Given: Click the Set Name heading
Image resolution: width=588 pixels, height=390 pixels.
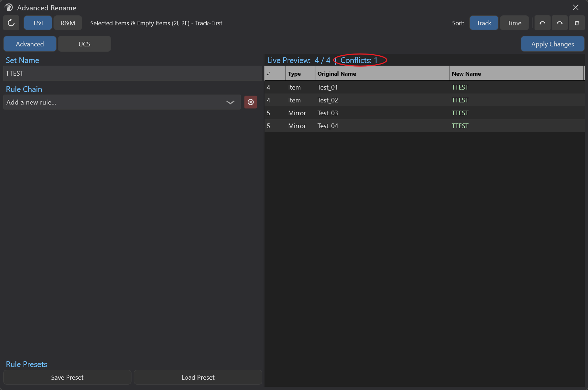Looking at the screenshot, I should click(22, 60).
